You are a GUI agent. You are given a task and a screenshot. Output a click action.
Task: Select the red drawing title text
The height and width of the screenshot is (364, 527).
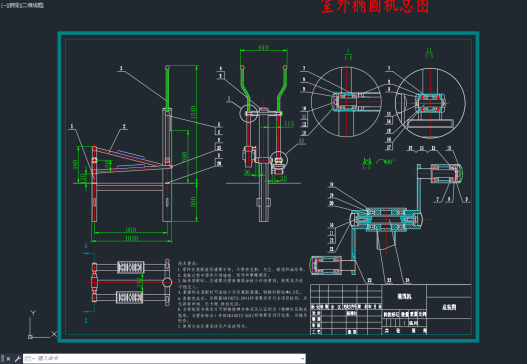coord(375,6)
